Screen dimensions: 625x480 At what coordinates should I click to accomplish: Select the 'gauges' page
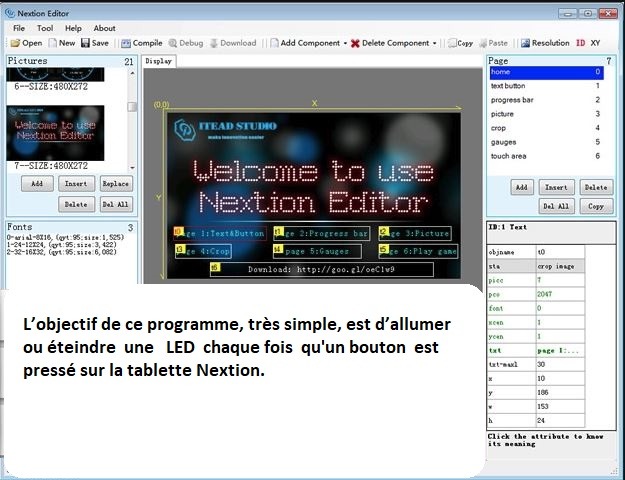[x=546, y=142]
